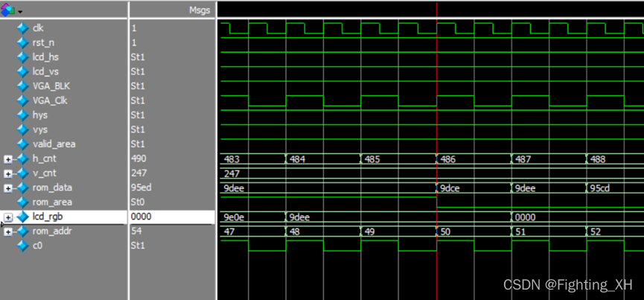The width and height of the screenshot is (644, 300).
Task: Select the rst_n signal name
Action: [x=43, y=42]
